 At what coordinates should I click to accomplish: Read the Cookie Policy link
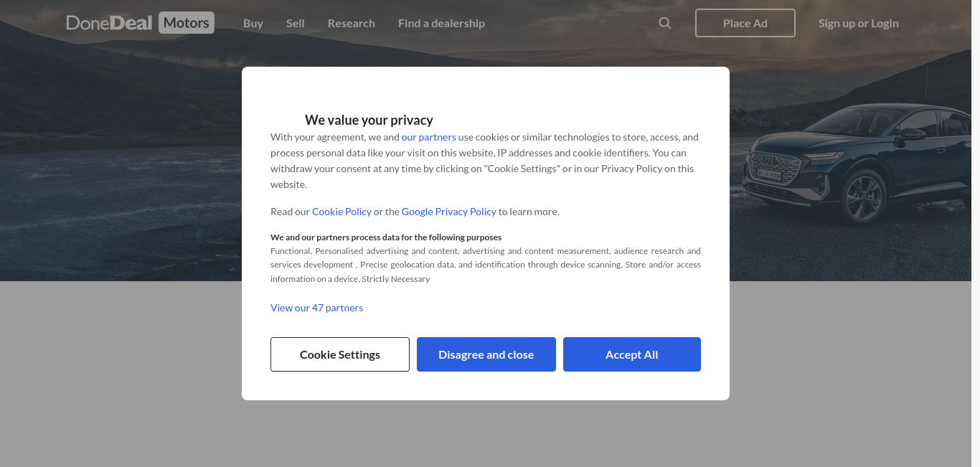click(x=341, y=212)
